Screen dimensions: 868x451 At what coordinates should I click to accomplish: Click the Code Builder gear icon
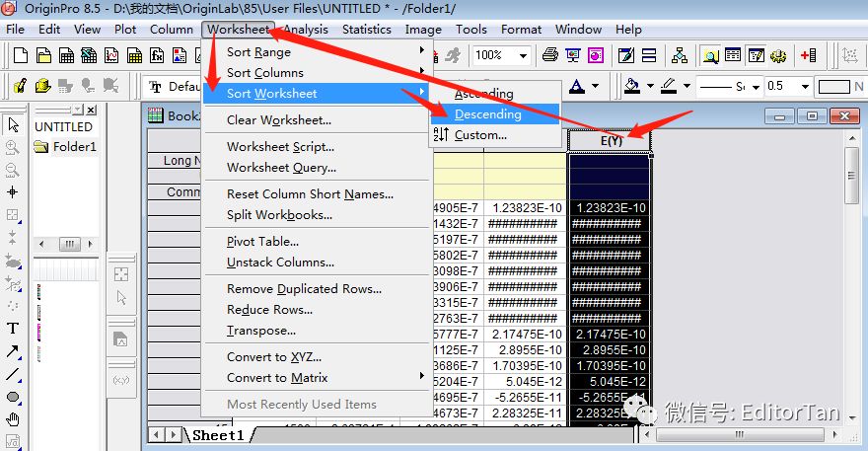pyautogui.click(x=778, y=55)
